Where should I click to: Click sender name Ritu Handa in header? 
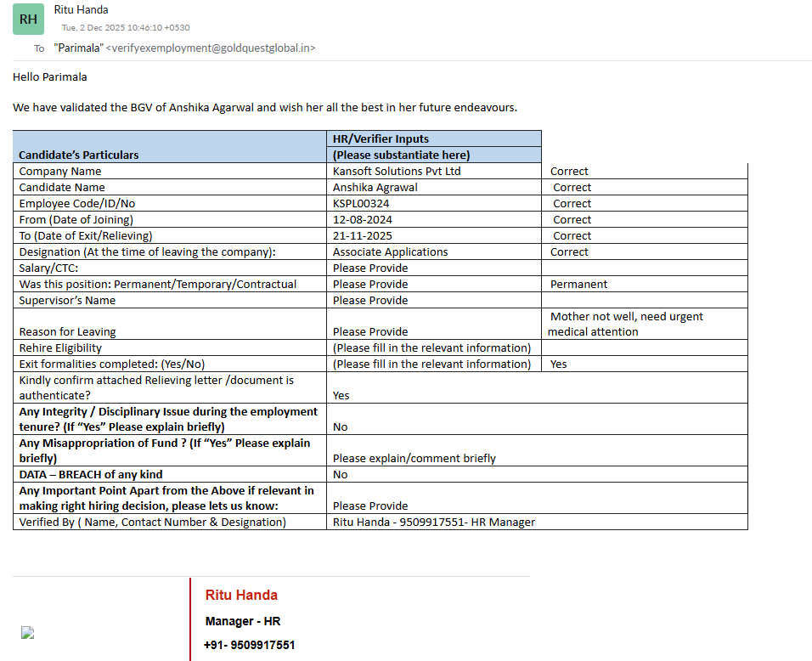click(81, 10)
